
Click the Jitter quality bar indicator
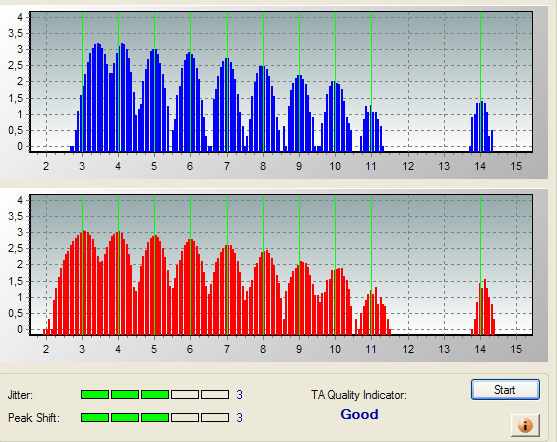click(155, 394)
